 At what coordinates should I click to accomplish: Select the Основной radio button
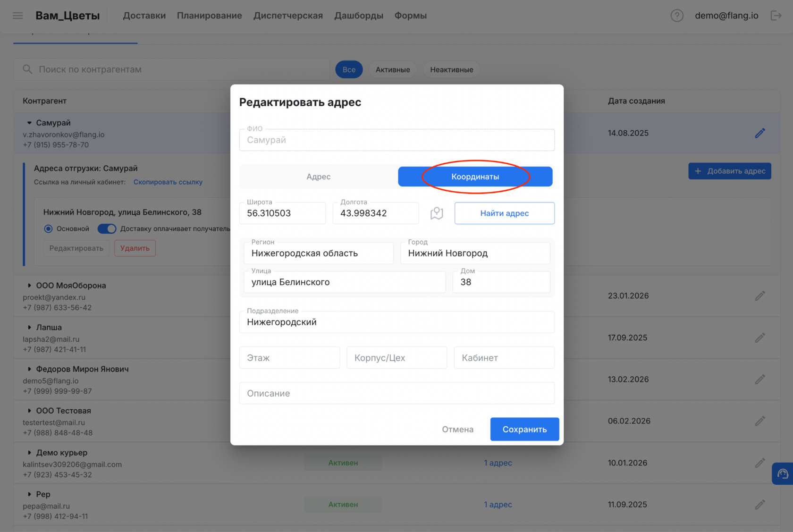coord(48,228)
